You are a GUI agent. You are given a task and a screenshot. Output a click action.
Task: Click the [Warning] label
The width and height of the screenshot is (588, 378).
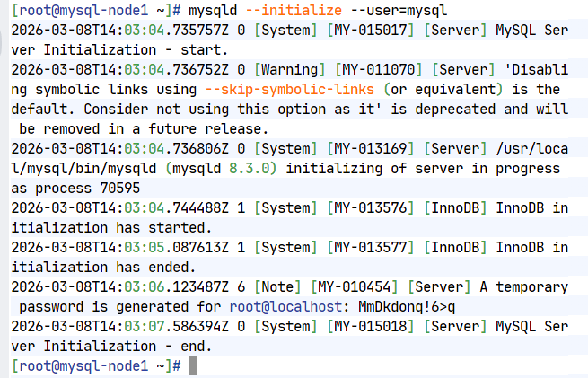[x=290, y=69]
